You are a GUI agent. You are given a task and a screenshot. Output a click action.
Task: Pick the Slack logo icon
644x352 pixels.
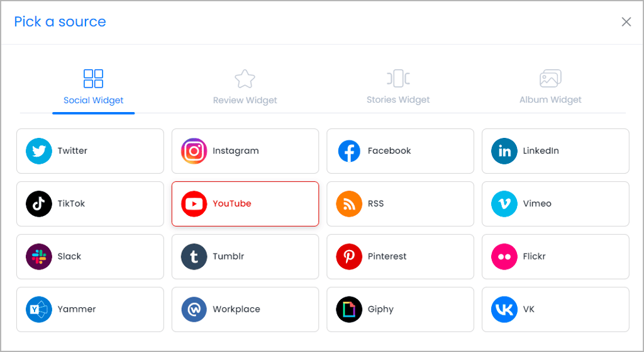[x=38, y=256]
